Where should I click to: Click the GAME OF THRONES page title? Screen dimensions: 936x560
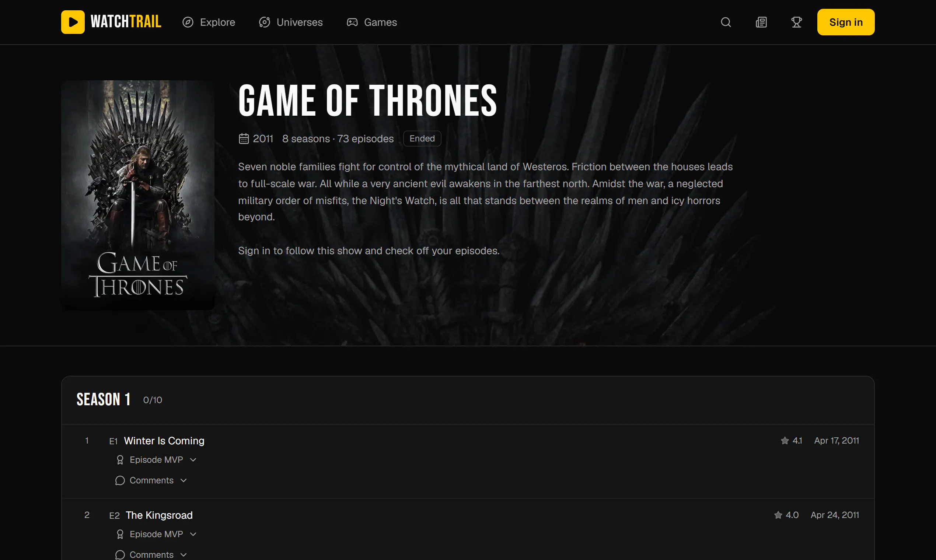pyautogui.click(x=368, y=100)
